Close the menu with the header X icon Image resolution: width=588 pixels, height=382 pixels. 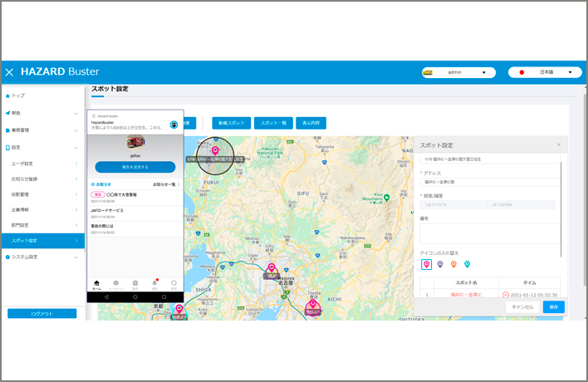click(9, 72)
